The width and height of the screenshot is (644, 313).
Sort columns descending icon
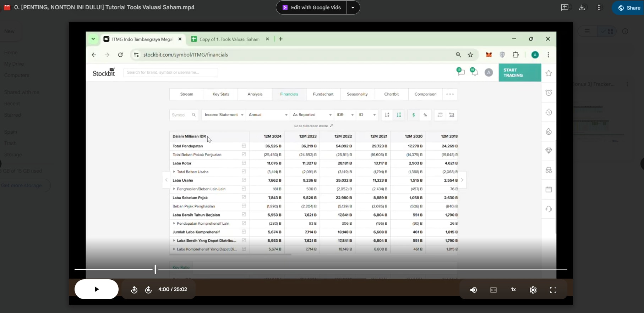pyautogui.click(x=399, y=115)
